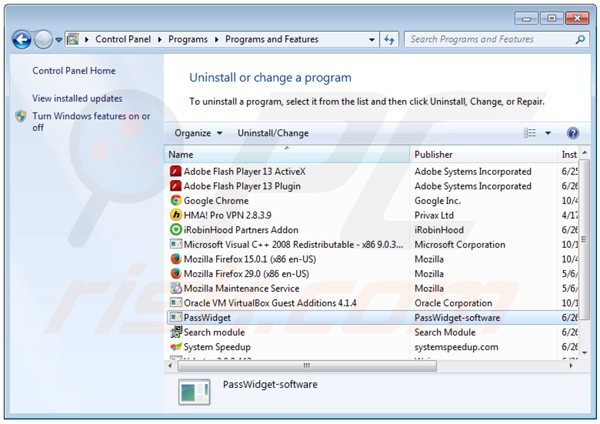The width and height of the screenshot is (600, 424).
Task: Go to the Programs breadcrumb
Action: pyautogui.click(x=188, y=39)
